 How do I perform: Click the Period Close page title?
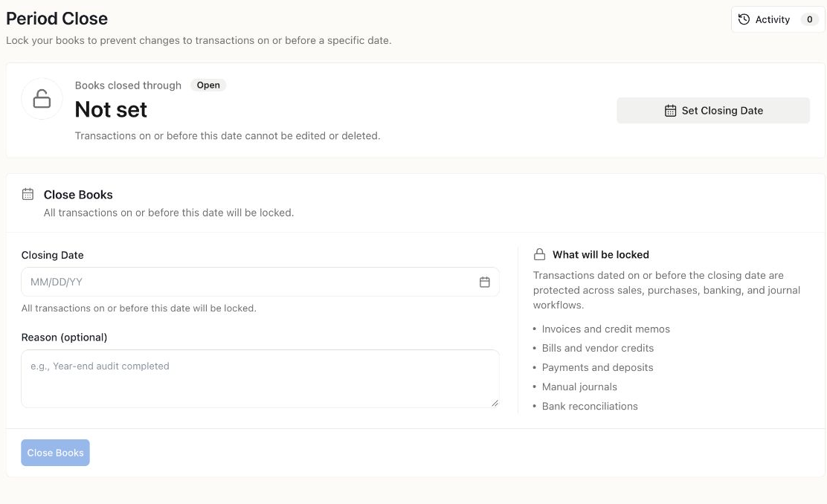[57, 19]
